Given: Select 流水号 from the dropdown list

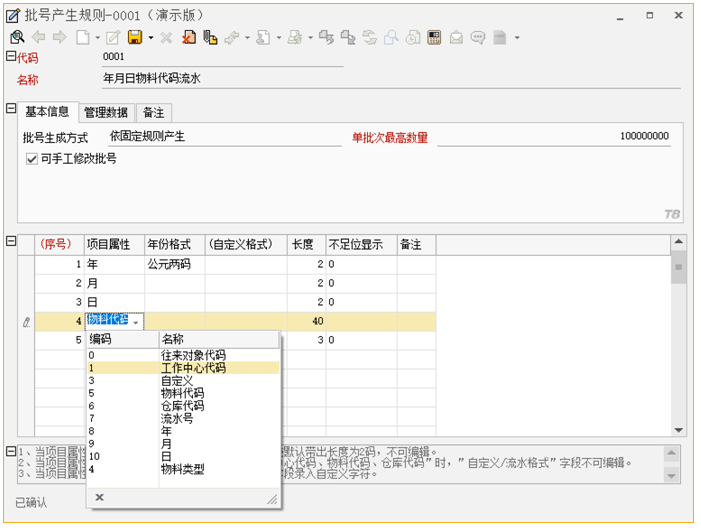Looking at the screenshot, I should (x=180, y=418).
